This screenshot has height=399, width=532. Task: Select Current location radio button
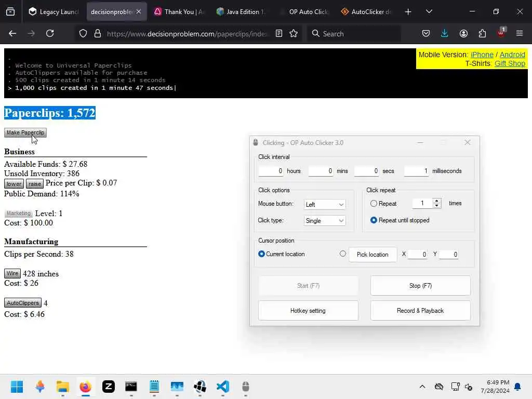261,254
